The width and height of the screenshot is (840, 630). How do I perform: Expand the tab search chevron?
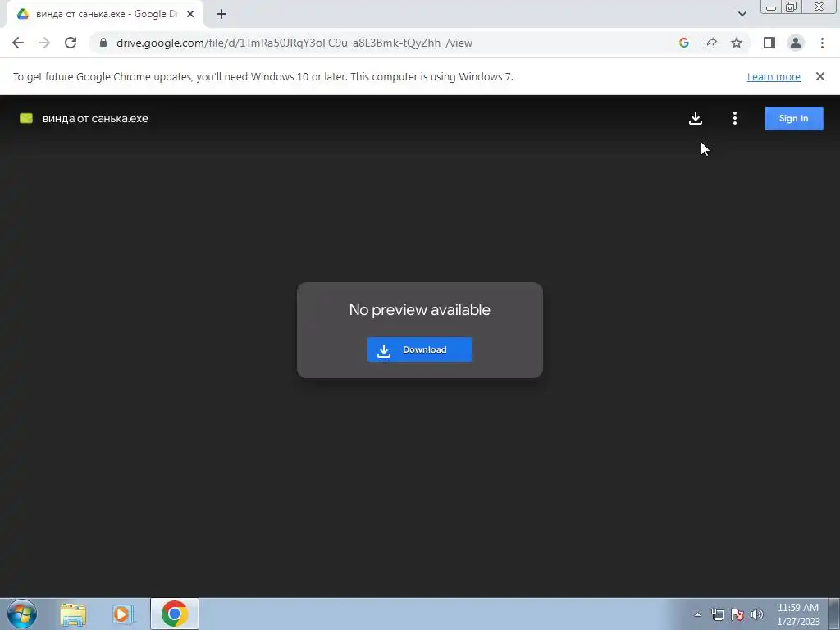coord(742,14)
